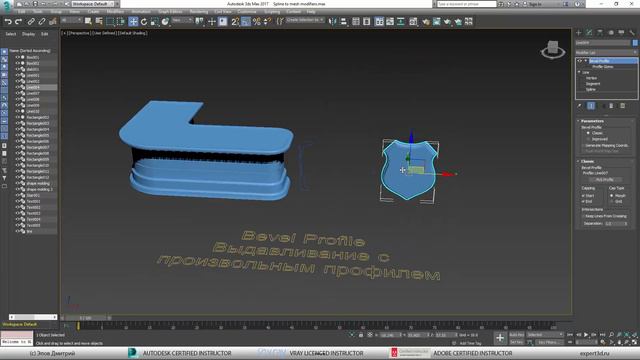The width and height of the screenshot is (640, 360).
Task: Open the Help menu
Action: click(x=311, y=12)
